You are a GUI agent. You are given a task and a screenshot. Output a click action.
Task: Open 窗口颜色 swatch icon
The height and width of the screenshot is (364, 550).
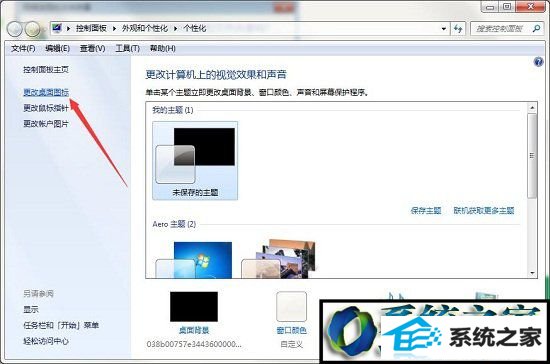coord(291,306)
